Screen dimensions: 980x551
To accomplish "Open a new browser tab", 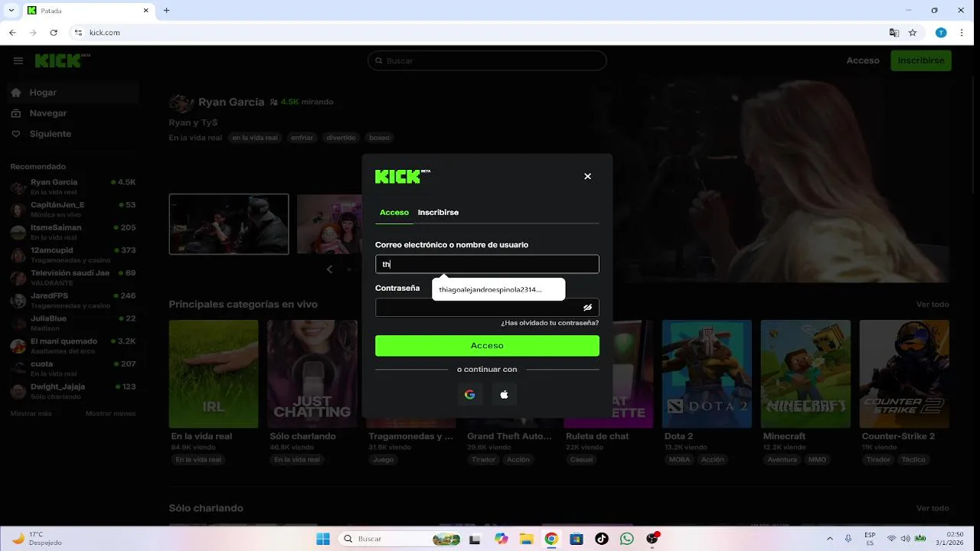I will click(166, 11).
